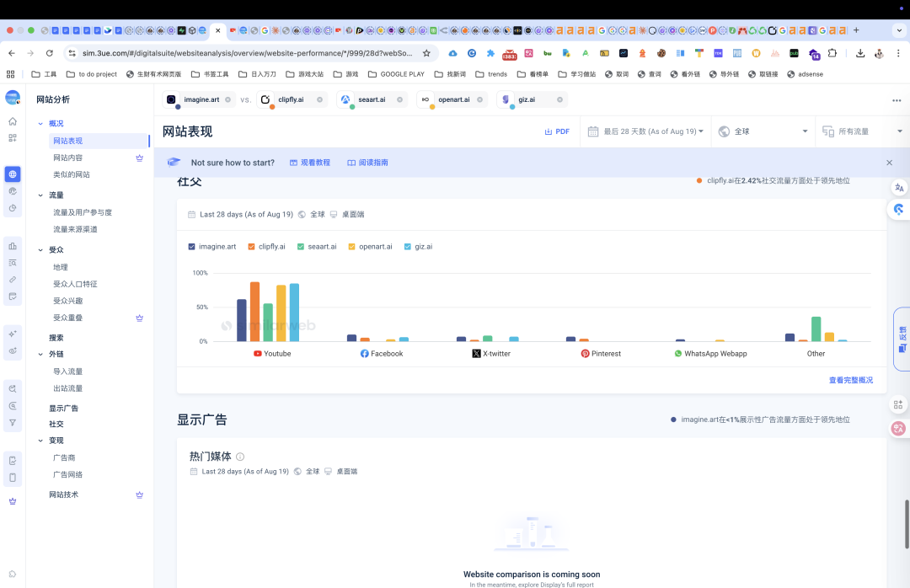
Task: Collapse the 变现 section in the sidebar
Action: [40, 441]
